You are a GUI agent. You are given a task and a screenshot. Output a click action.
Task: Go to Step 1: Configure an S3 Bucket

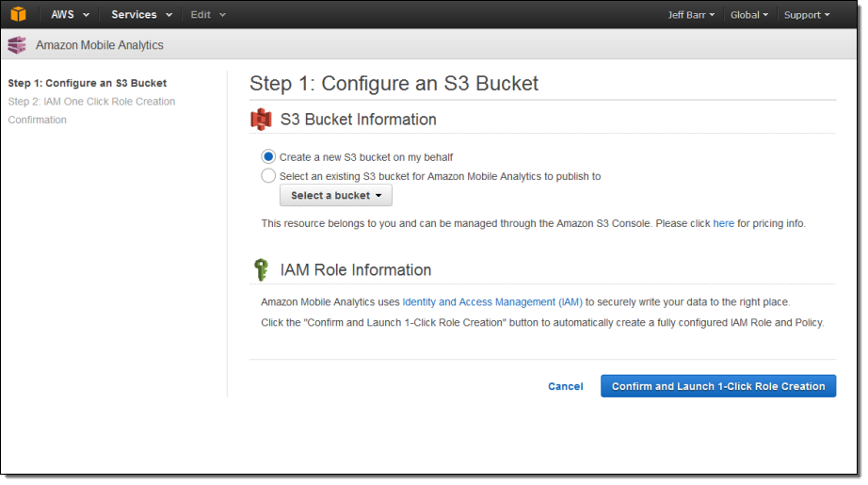pyautogui.click(x=88, y=83)
